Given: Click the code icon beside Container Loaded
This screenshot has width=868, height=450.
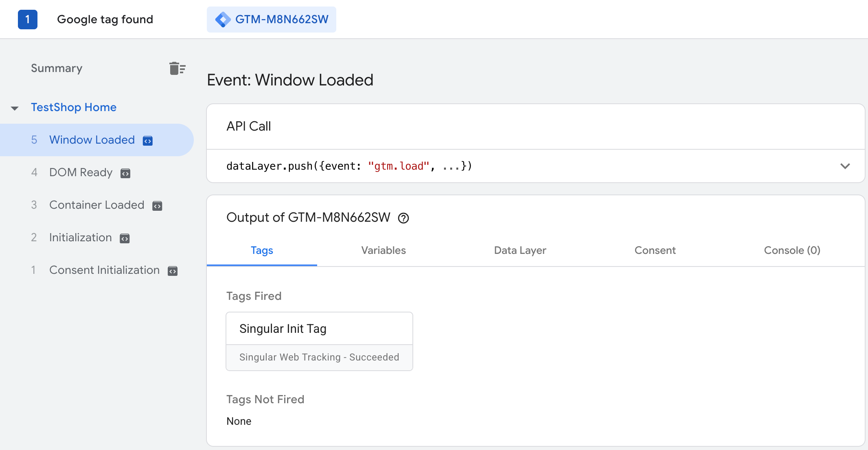Looking at the screenshot, I should point(157,206).
